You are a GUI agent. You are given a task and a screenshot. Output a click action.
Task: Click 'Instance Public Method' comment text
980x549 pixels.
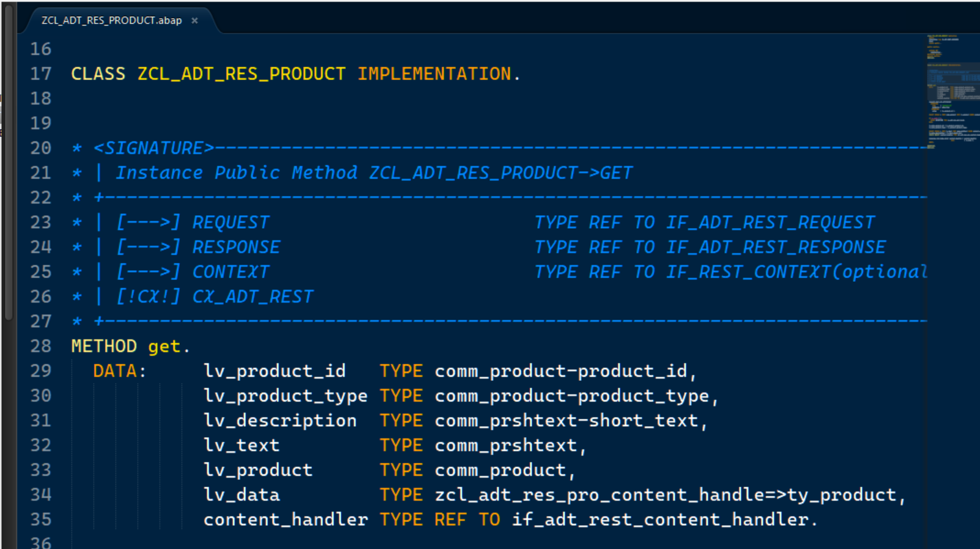236,173
